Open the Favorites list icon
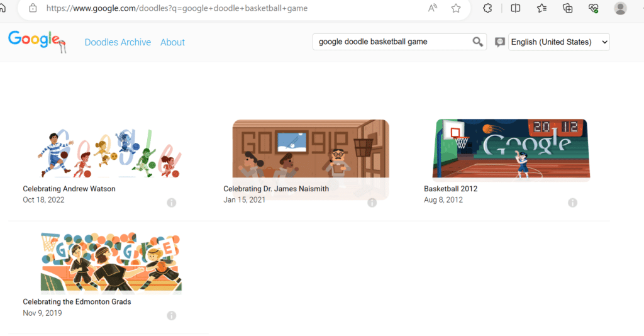Screen dimensions: 644x336 coord(541,8)
